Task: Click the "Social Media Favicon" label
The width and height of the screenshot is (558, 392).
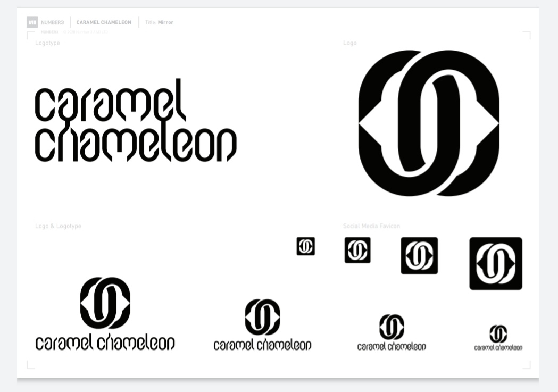Action: [371, 226]
